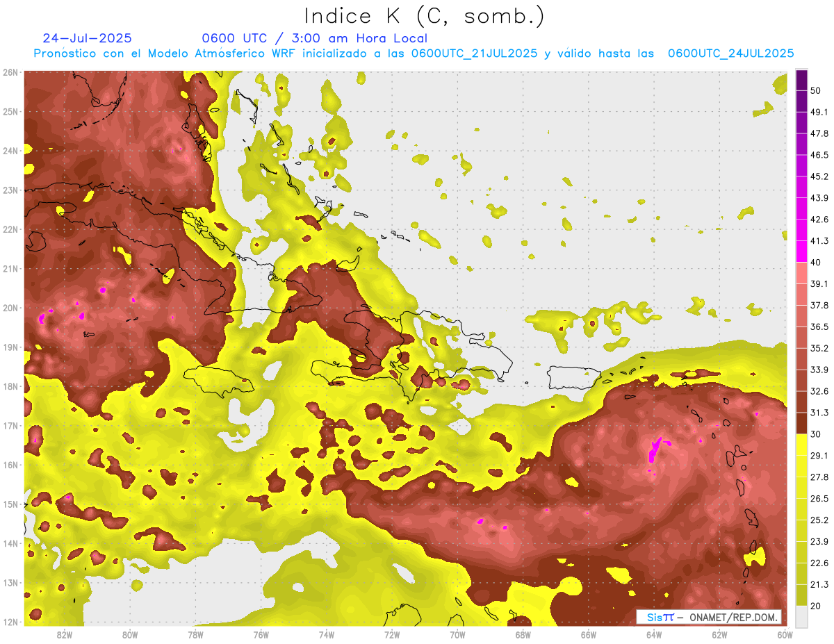Click the latitude label '15N'
Image resolution: width=834 pixels, height=644 pixels.
click(10, 504)
